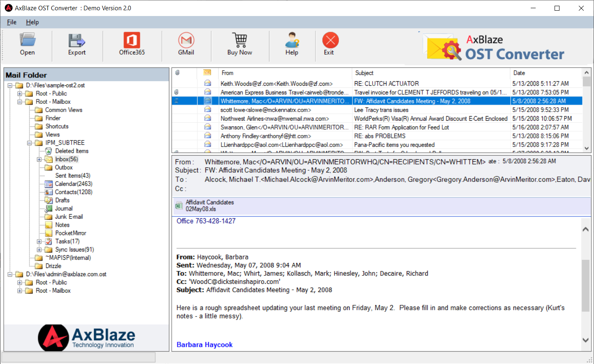Expand Root - Public under sample-ost2.ost

coord(20,94)
